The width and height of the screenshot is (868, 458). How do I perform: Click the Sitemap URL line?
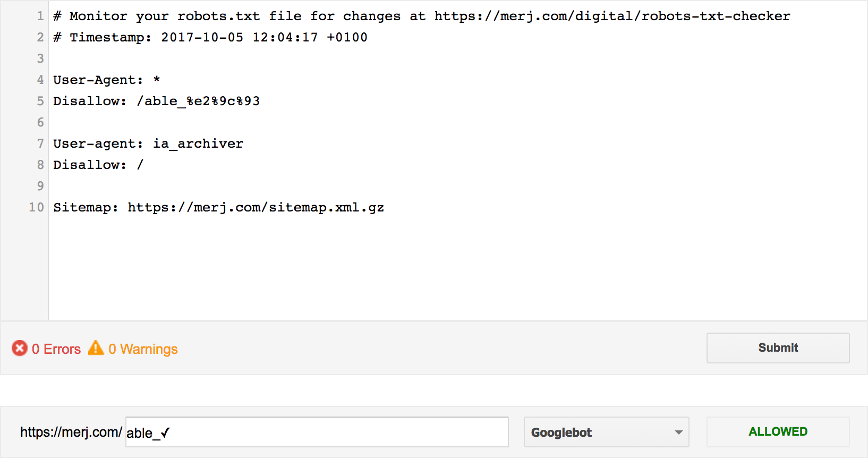pos(218,207)
